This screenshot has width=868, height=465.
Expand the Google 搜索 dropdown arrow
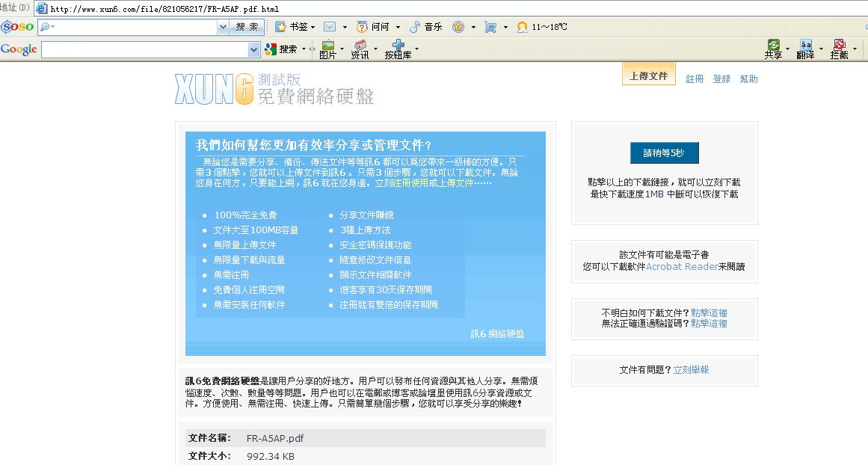pos(304,49)
